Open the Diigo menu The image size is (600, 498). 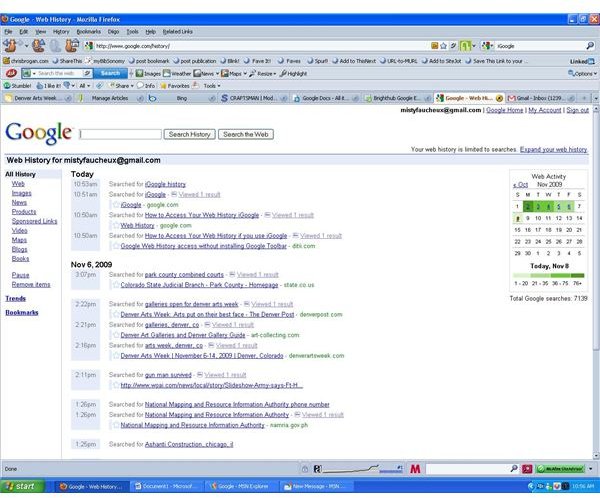113,32
